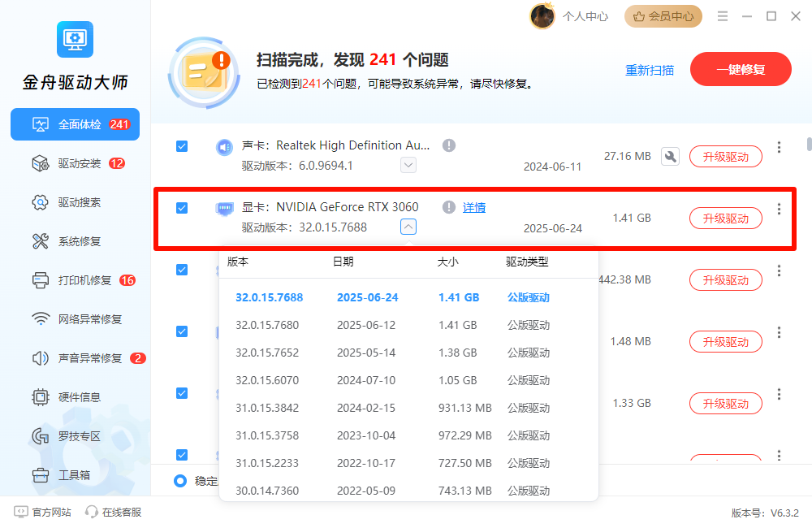Open more options in the 442.38 MB row
This screenshot has width=812, height=528.
click(x=779, y=270)
